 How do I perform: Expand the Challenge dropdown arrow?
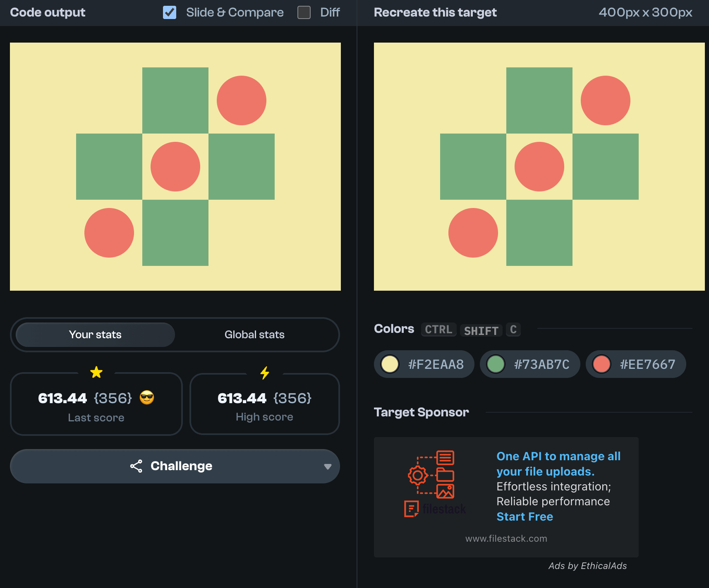coord(328,466)
